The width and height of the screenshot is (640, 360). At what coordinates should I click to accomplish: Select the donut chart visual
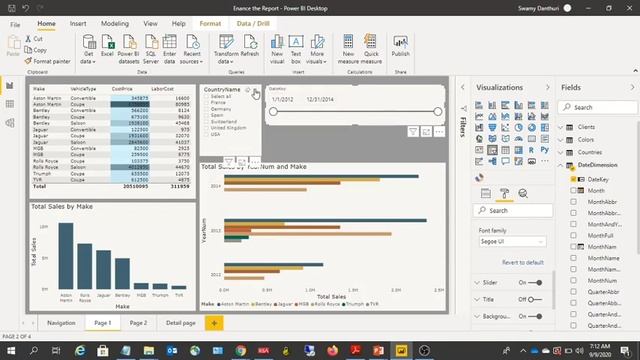pyautogui.click(x=531, y=128)
